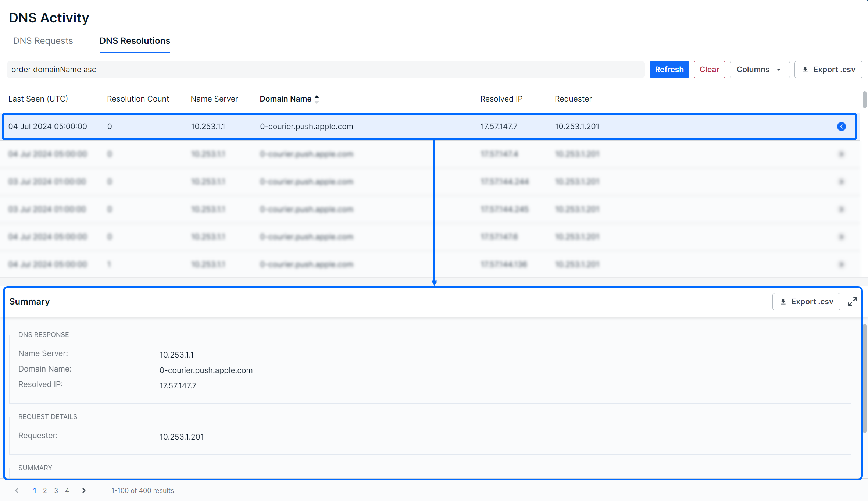Select the DNS Resolutions tab
The image size is (868, 501).
(x=135, y=41)
